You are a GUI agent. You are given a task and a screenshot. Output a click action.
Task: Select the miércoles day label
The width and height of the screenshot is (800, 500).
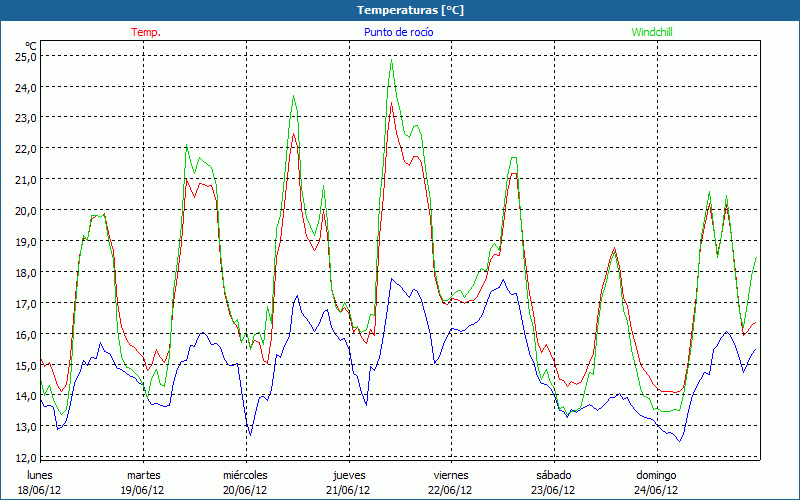click(x=245, y=475)
